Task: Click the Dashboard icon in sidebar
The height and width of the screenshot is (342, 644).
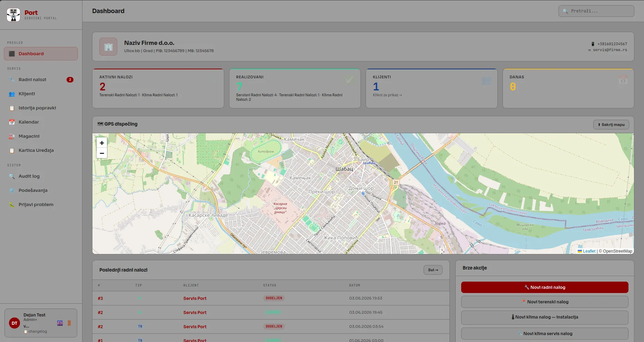Action: click(x=12, y=54)
